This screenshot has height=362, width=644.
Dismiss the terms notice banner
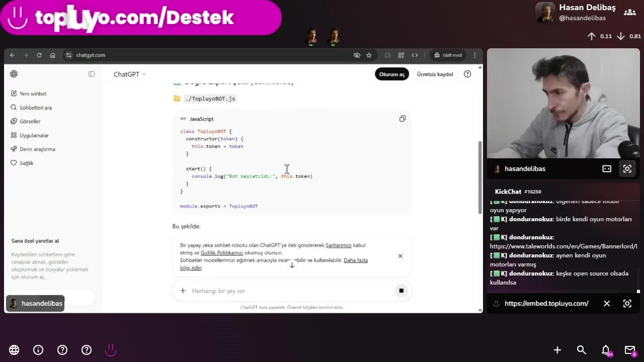tap(400, 256)
